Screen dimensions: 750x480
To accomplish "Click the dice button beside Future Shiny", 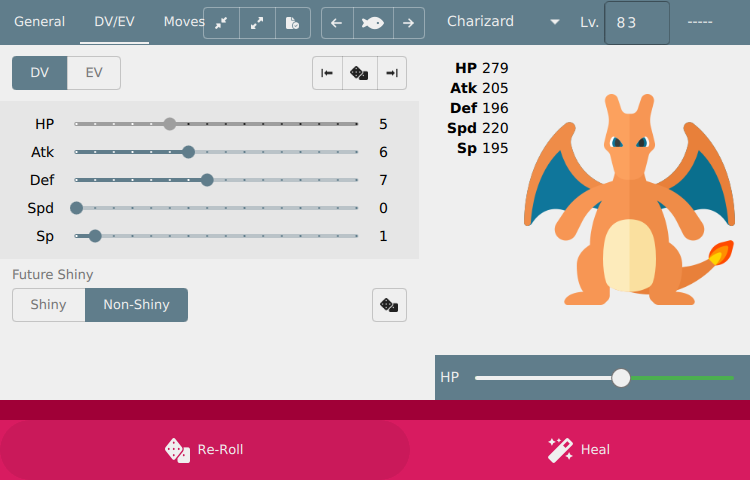I will point(389,305).
